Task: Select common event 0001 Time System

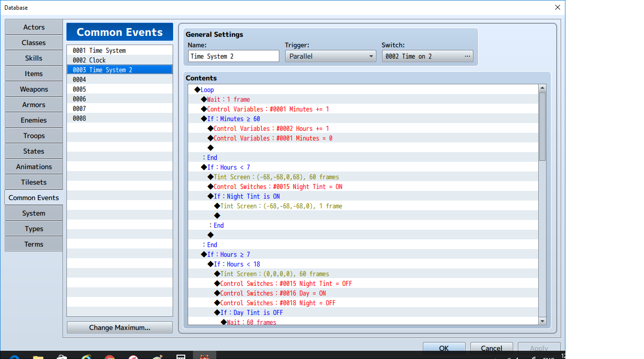Action: click(120, 50)
